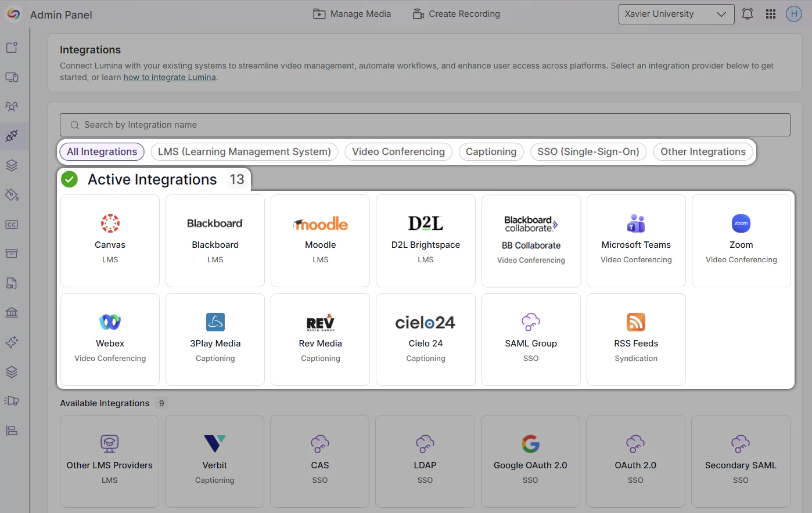Open the user profile avatar H
This screenshot has width=812, height=513.
tap(794, 14)
